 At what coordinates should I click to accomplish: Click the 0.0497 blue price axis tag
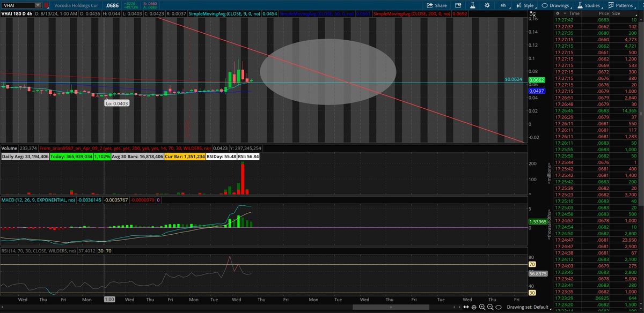point(538,91)
